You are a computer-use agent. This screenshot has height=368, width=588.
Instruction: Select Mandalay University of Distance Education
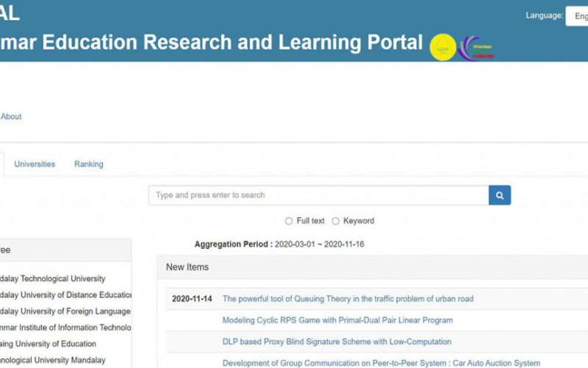[65, 295]
